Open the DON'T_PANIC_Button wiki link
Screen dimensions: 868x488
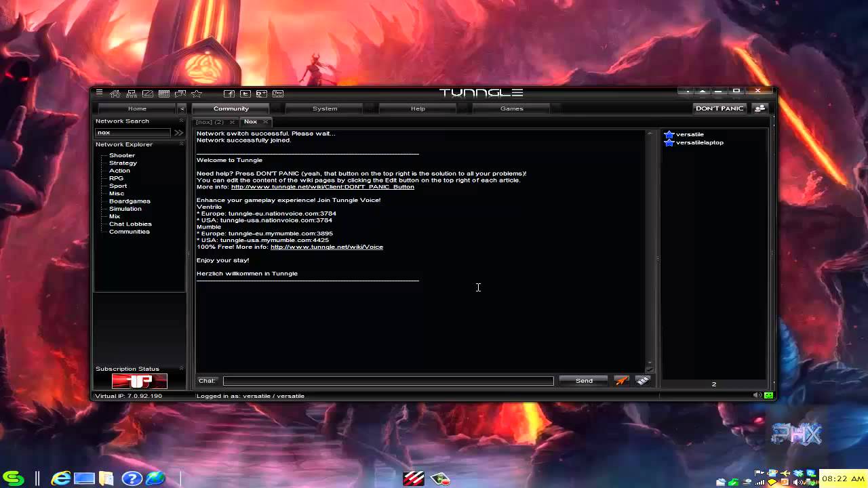coord(322,186)
